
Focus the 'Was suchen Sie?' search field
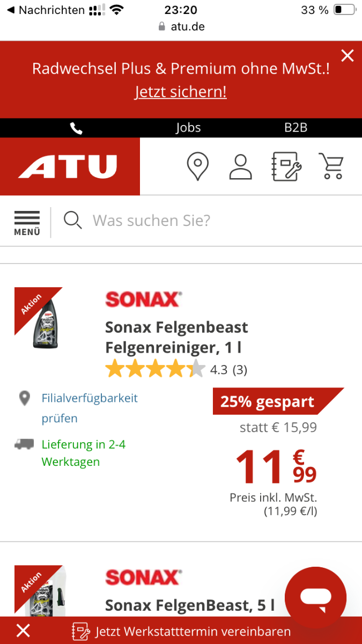[x=215, y=221]
